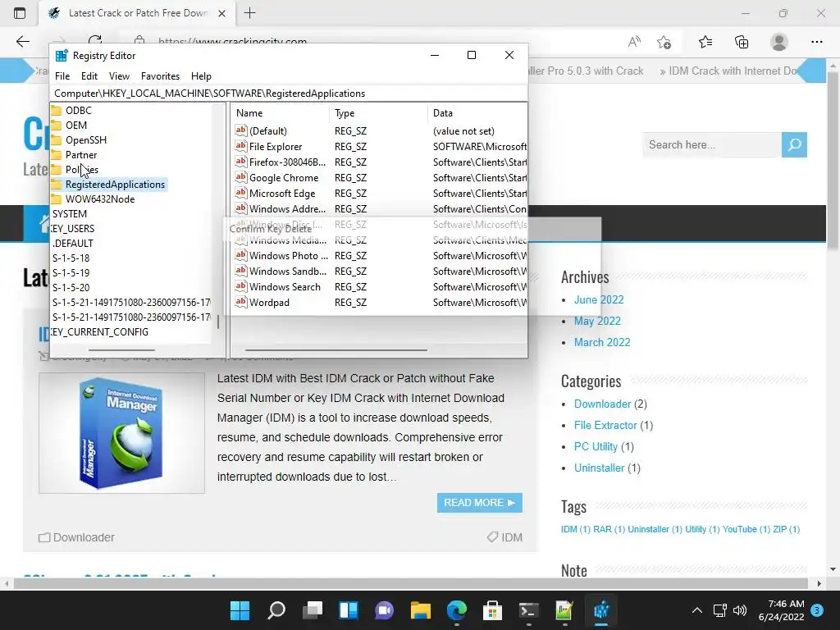Select the OpenSSH key folder
The height and width of the screenshot is (630, 840).
tap(85, 139)
